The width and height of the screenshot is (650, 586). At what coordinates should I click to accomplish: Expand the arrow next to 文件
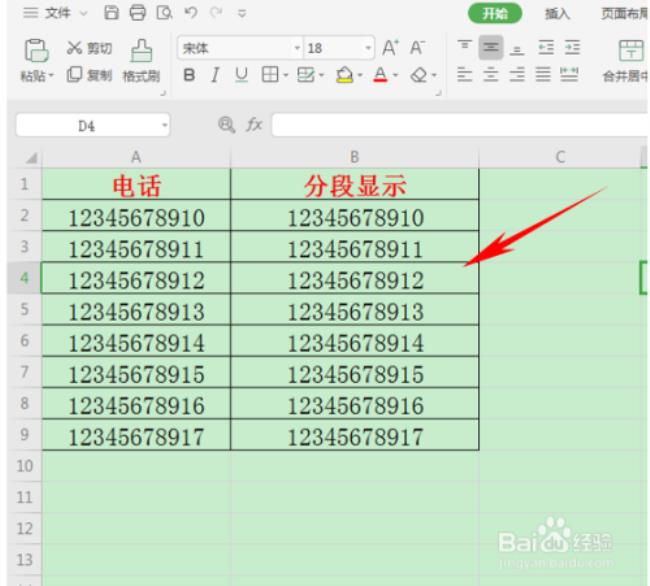coord(83,14)
